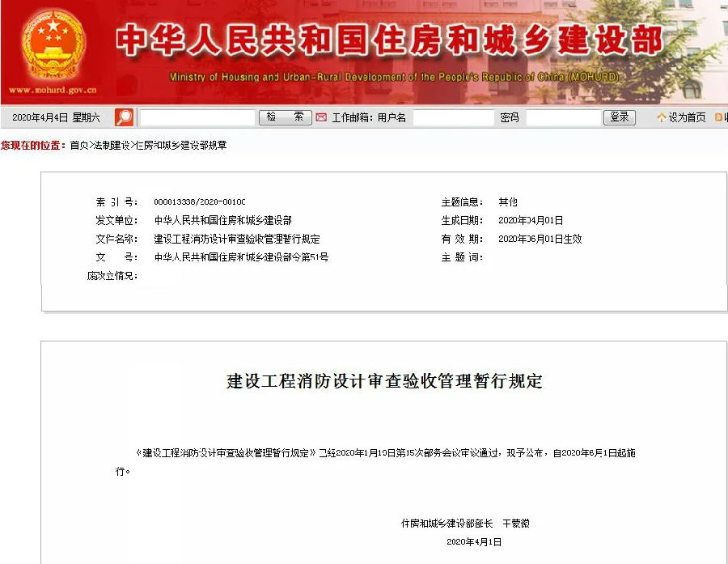Click the signature line 住房和城乡建设部部长
This screenshot has width=728, height=564.
point(447,524)
